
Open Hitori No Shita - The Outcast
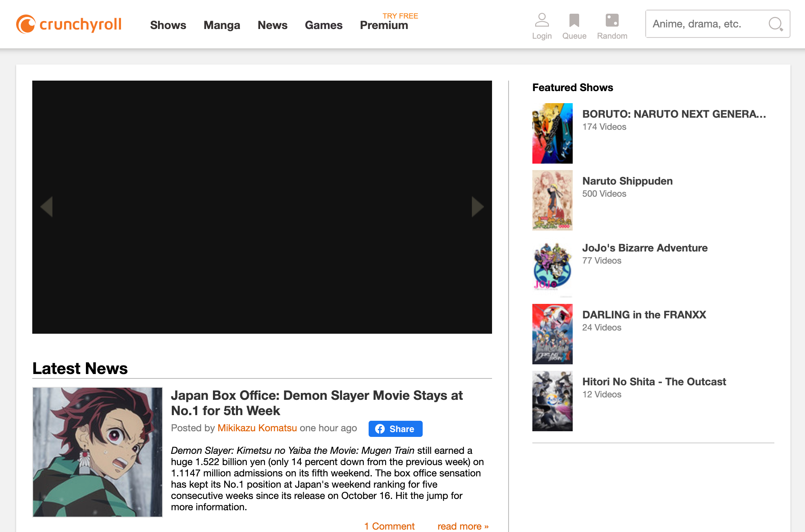tap(654, 382)
